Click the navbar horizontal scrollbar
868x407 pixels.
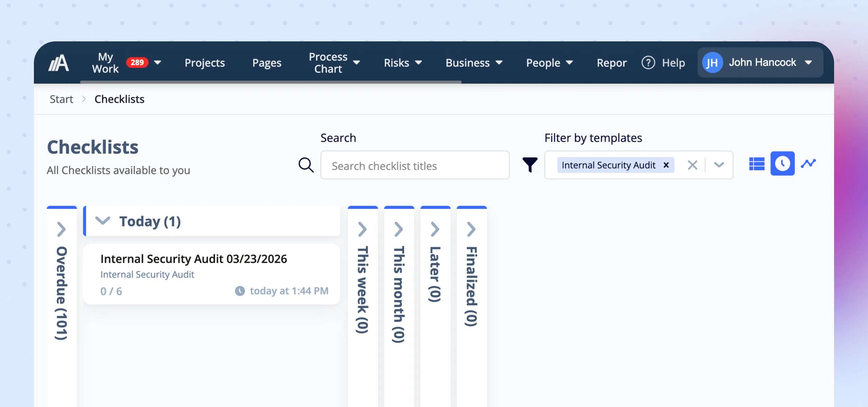click(271, 82)
